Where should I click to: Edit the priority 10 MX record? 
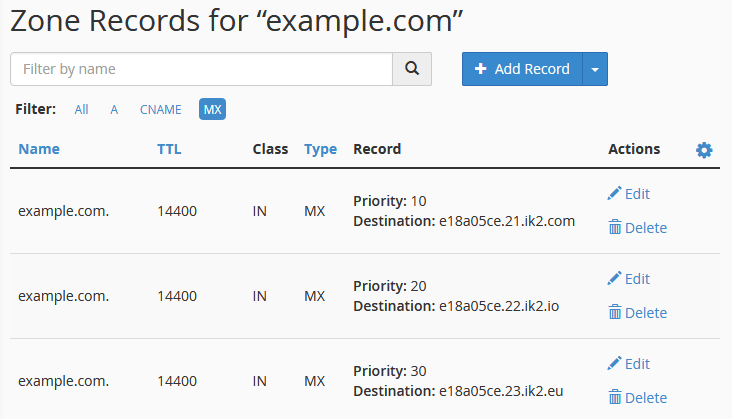(629, 194)
